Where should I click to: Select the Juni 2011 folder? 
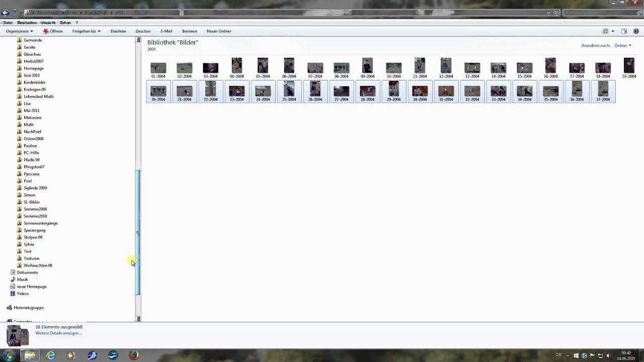pyautogui.click(x=32, y=75)
